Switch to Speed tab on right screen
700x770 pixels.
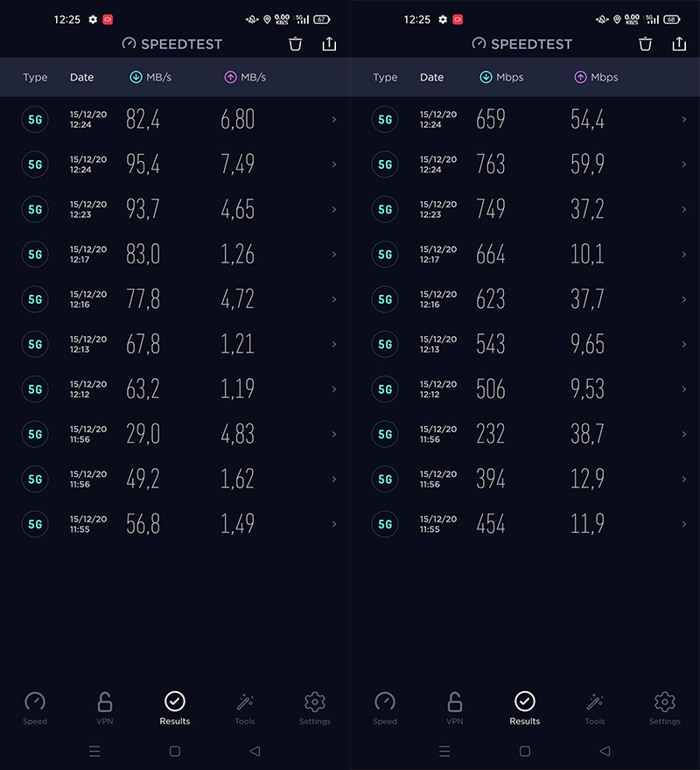pos(385,708)
